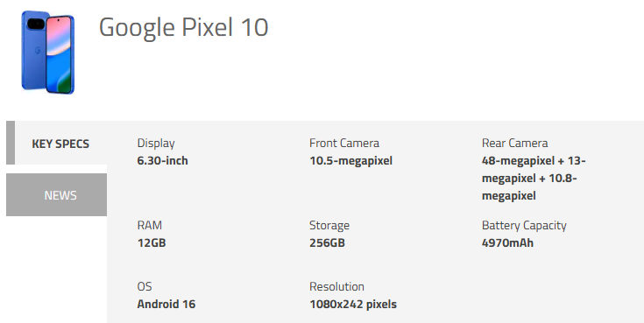
Task: Select the RAM spec label
Action: point(150,225)
